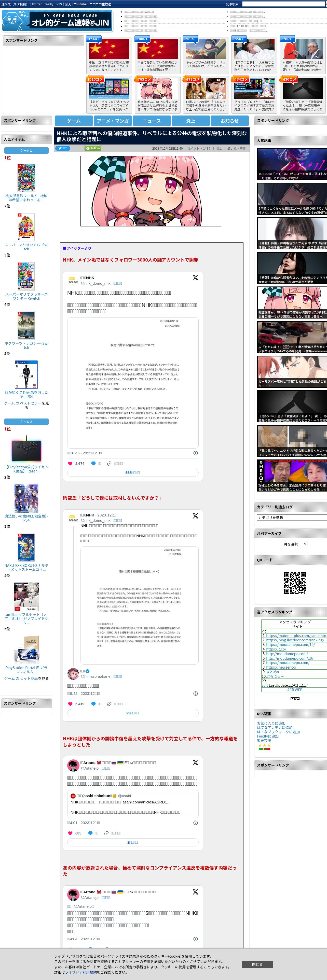Click the twitter link in top bar
The height and width of the screenshot is (980, 327).
tap(36, 4)
